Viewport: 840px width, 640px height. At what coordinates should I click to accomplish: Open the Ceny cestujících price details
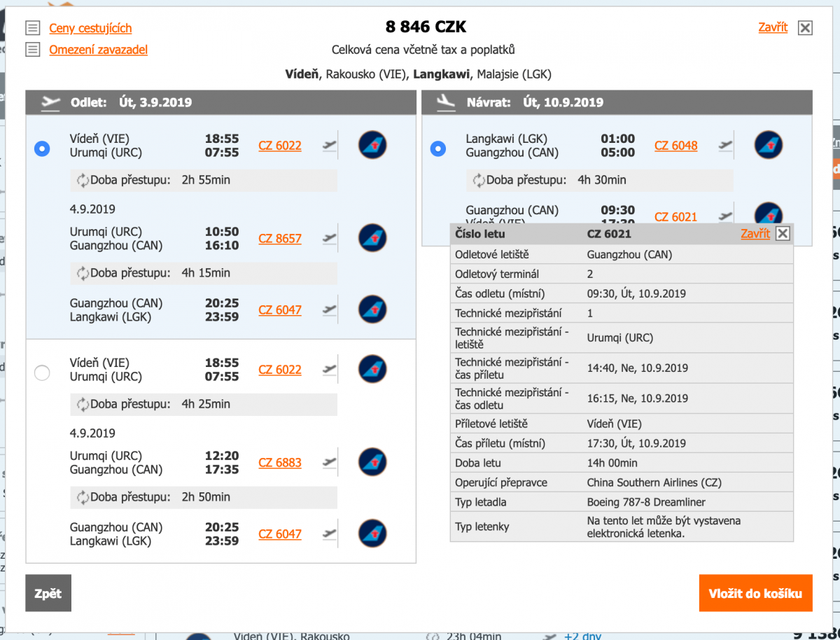pyautogui.click(x=90, y=28)
